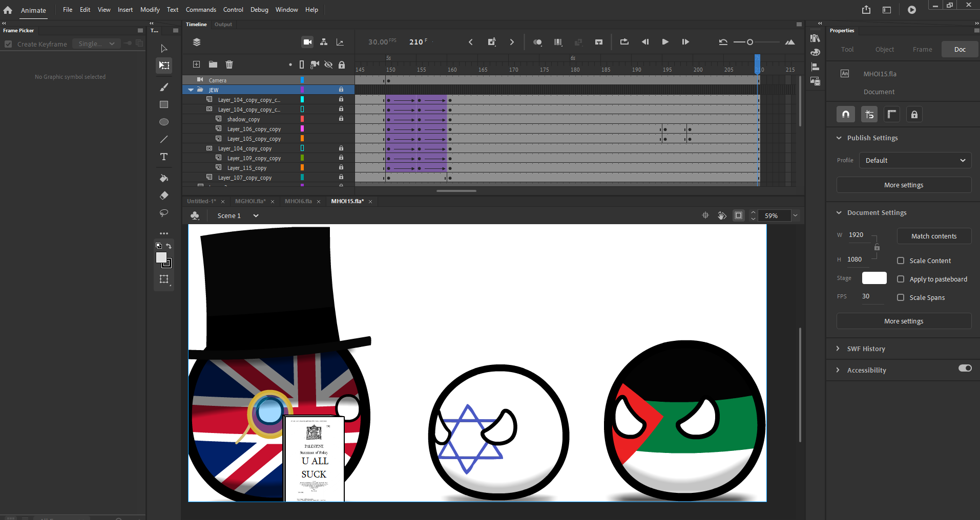Enable the Scale Content checkbox
This screenshot has width=980, height=520.
901,261
